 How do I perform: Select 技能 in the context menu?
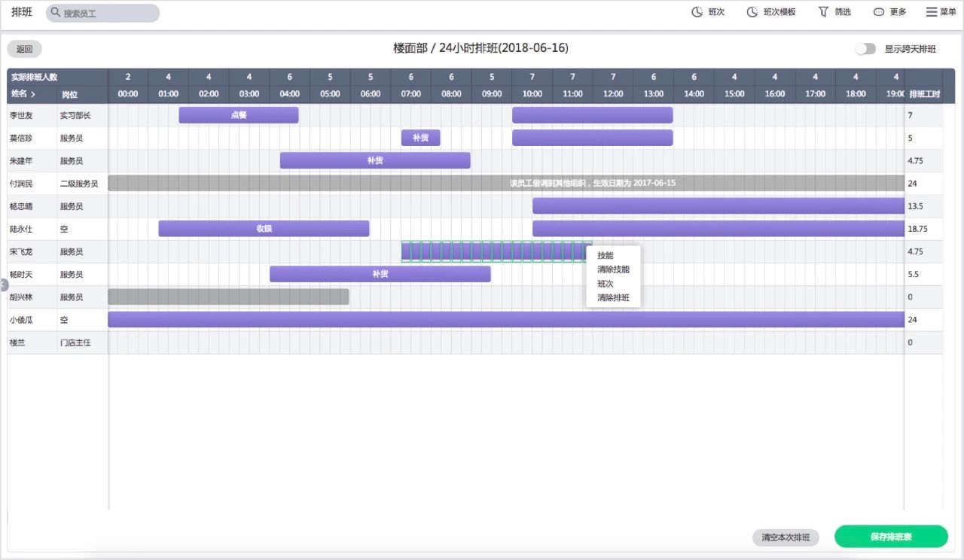point(605,255)
